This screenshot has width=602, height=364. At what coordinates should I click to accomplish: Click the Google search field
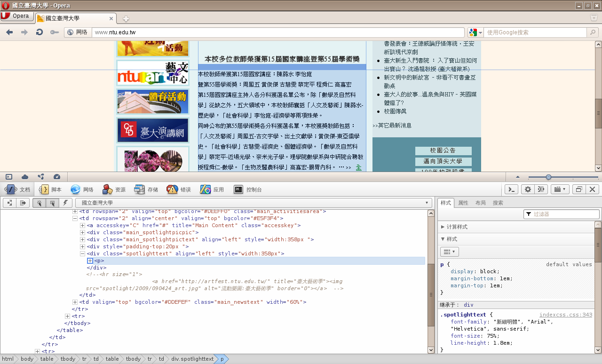[535, 32]
